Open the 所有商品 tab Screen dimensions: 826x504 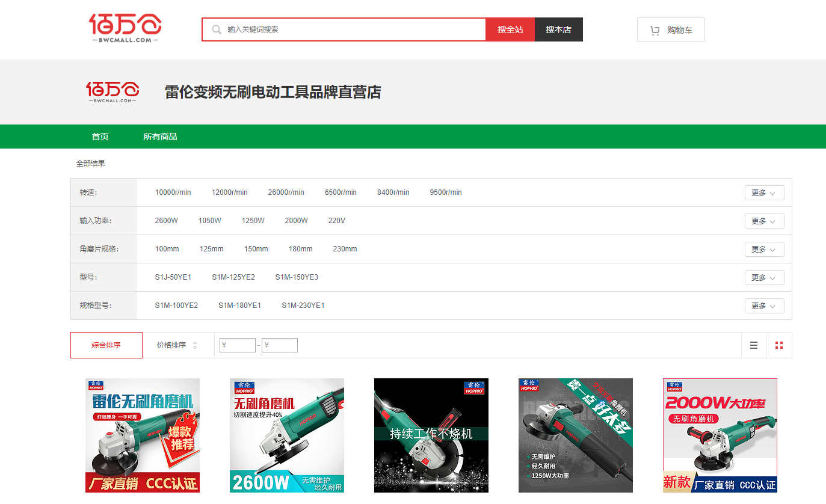160,137
